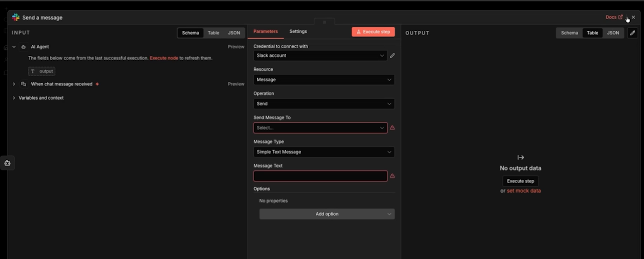
Task: Click the arrow icon above No output data
Action: pos(520,158)
